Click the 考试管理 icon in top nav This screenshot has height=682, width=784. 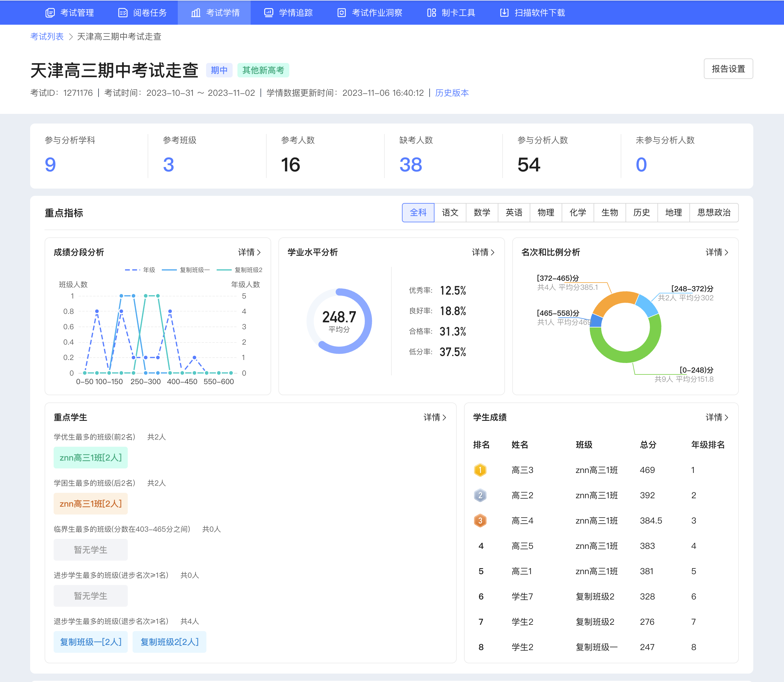(50, 13)
